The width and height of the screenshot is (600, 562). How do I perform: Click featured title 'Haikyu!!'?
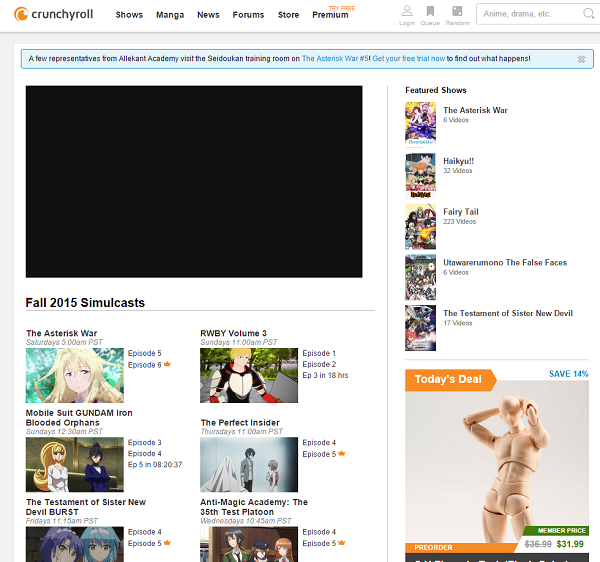coord(458,161)
